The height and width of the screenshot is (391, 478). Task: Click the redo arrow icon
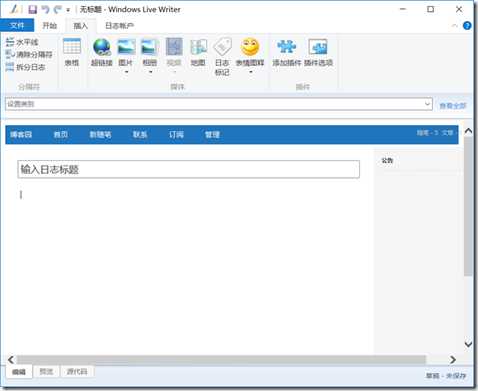[57, 9]
